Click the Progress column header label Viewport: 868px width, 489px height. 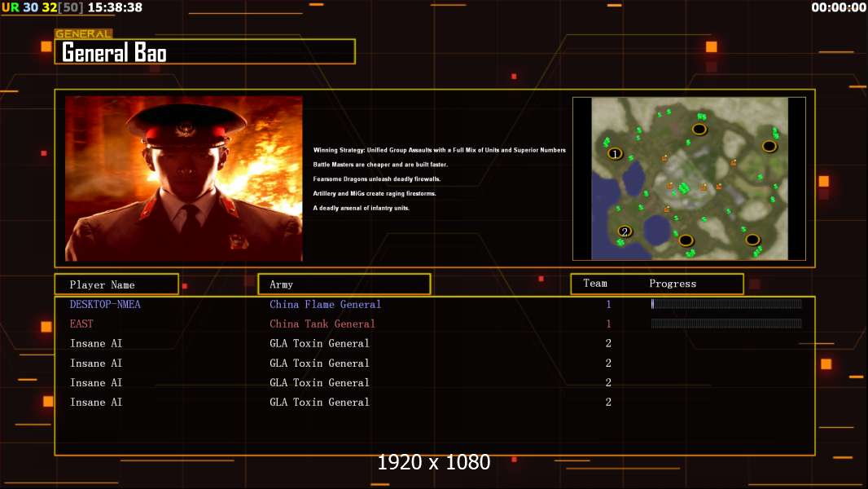[x=673, y=284]
